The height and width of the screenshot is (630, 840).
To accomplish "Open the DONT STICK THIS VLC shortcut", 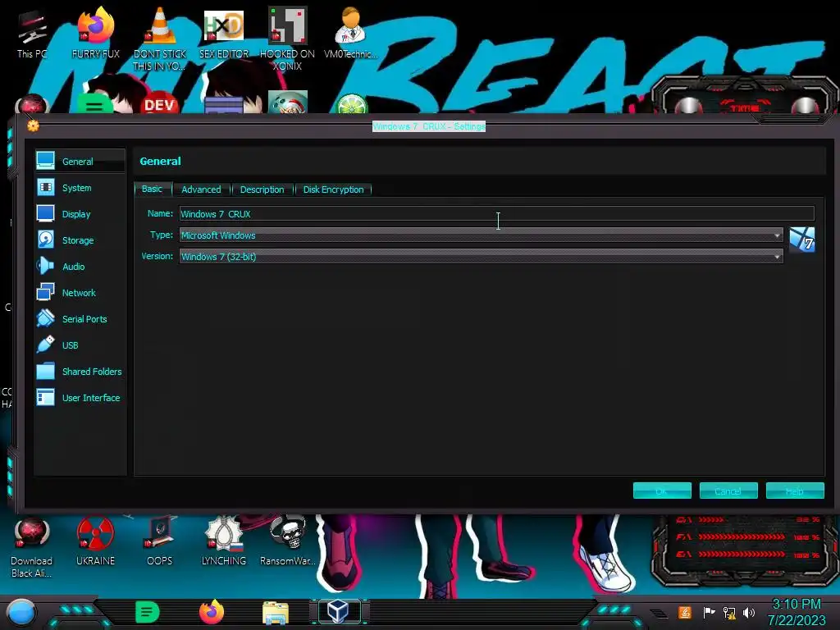I will (x=160, y=39).
